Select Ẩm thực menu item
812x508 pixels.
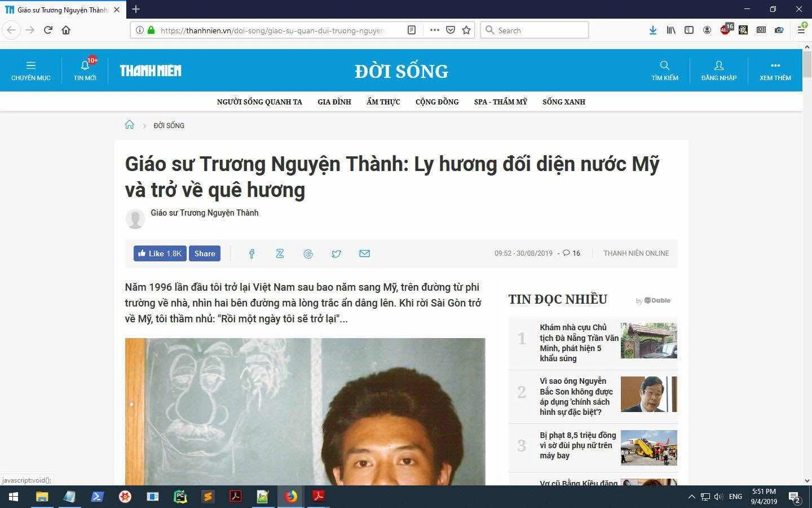[383, 102]
